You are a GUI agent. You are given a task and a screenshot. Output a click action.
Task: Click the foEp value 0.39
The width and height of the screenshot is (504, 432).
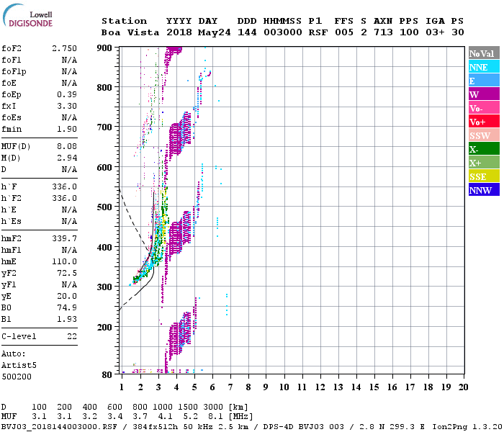[67, 94]
